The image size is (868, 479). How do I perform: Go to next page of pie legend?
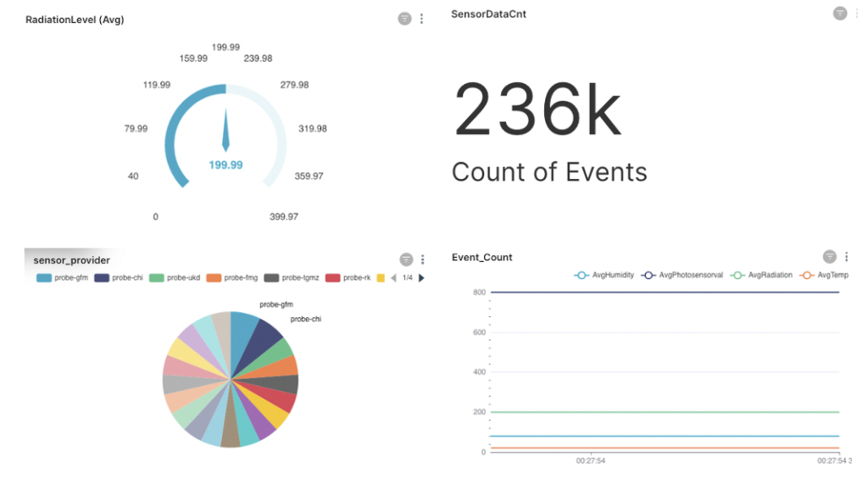pos(421,278)
